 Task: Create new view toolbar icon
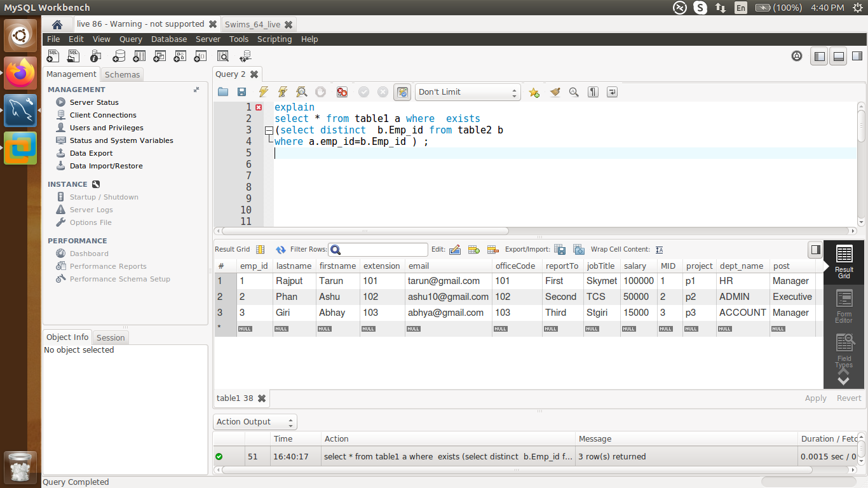click(159, 57)
